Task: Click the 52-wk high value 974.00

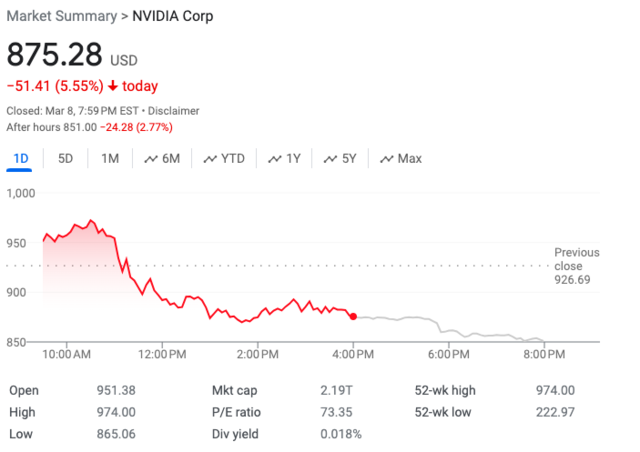Action: pyautogui.click(x=555, y=391)
